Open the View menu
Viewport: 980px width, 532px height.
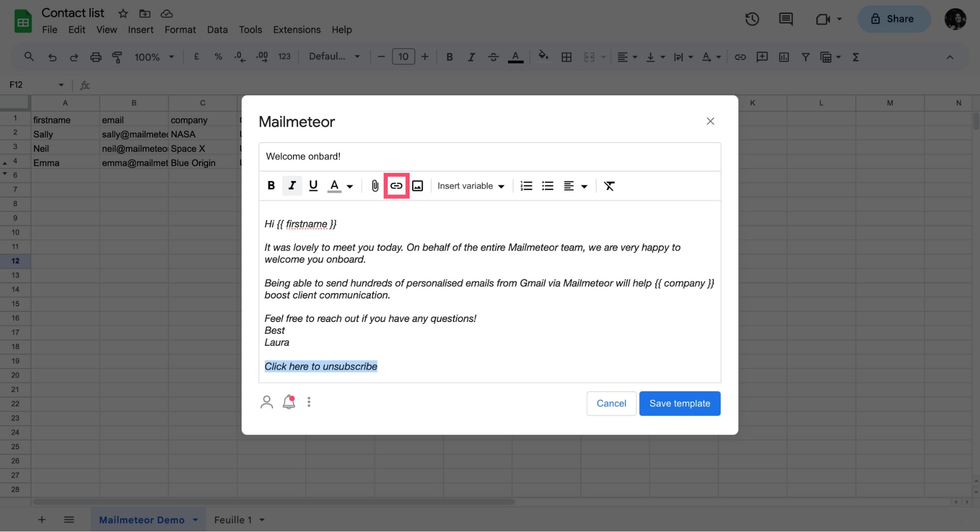click(x=107, y=30)
